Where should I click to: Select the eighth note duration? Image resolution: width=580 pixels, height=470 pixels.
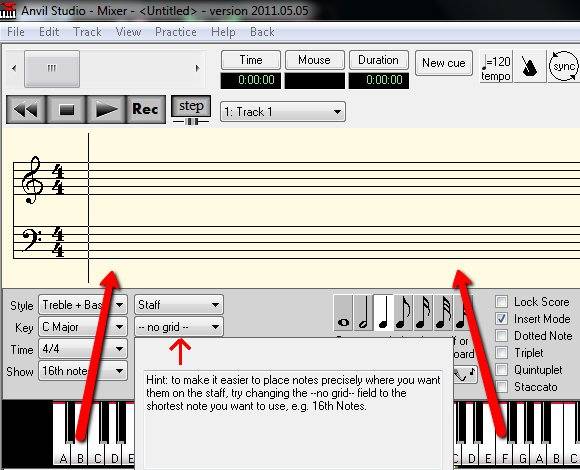click(x=403, y=313)
